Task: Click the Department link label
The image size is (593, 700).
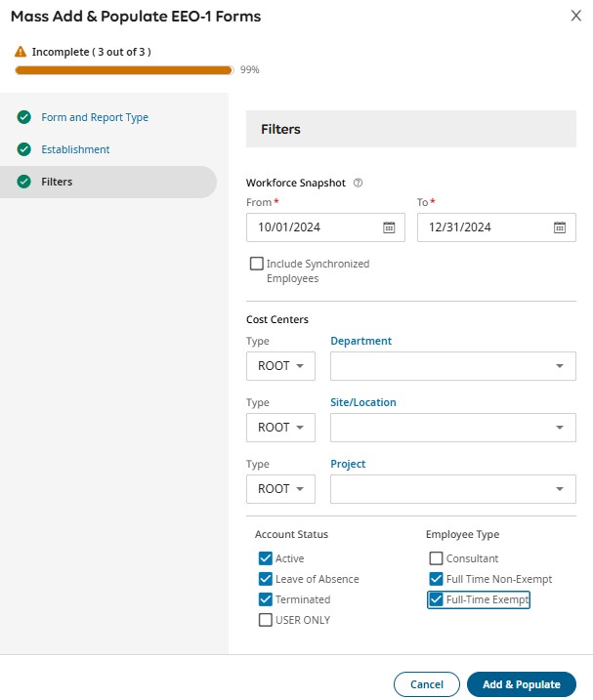Action: tap(361, 341)
